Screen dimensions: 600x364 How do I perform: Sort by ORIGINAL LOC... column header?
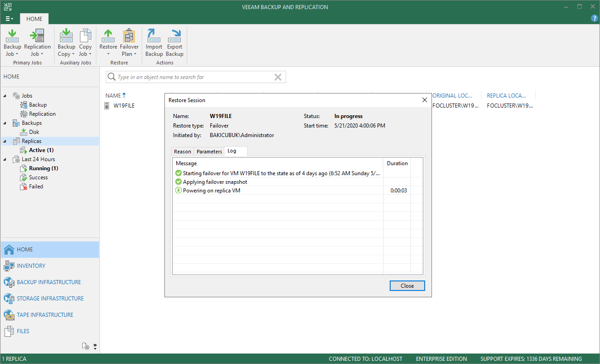tap(452, 96)
